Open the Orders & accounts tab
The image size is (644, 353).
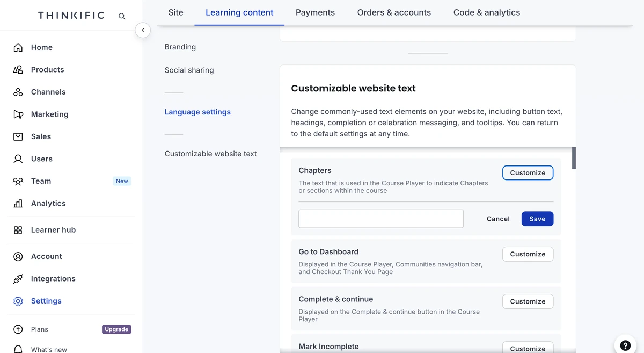pos(394,12)
